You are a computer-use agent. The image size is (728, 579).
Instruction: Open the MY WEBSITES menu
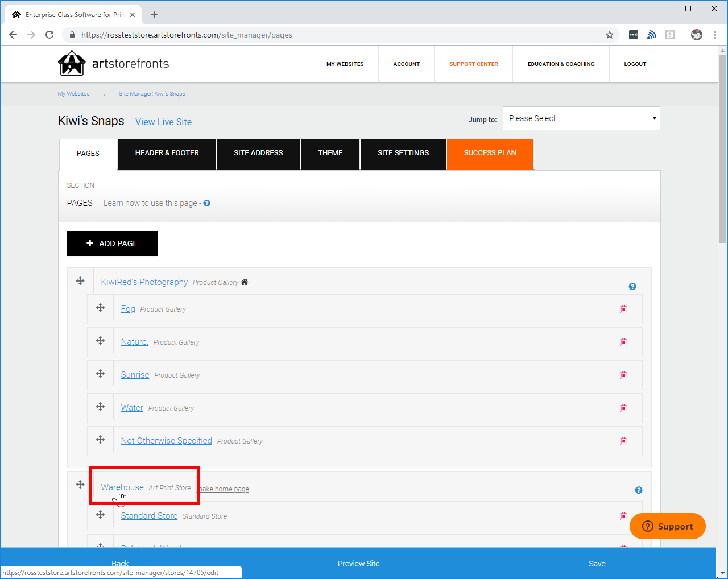point(345,64)
